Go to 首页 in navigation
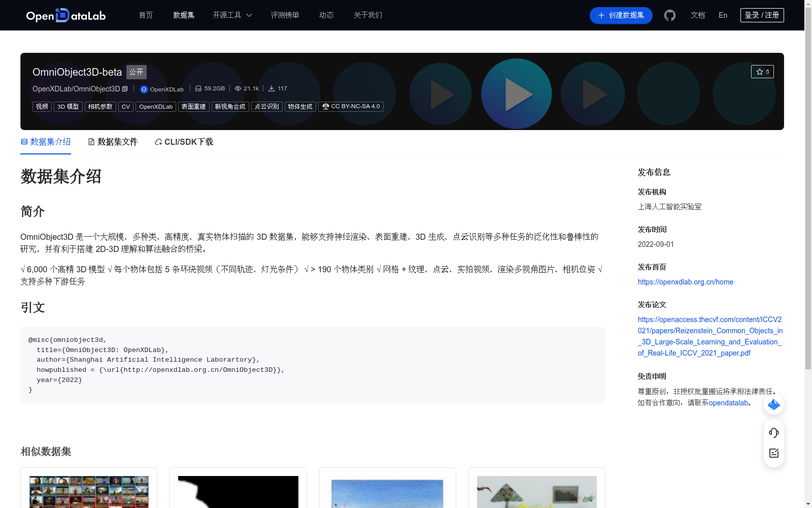The image size is (812, 508). 146,15
